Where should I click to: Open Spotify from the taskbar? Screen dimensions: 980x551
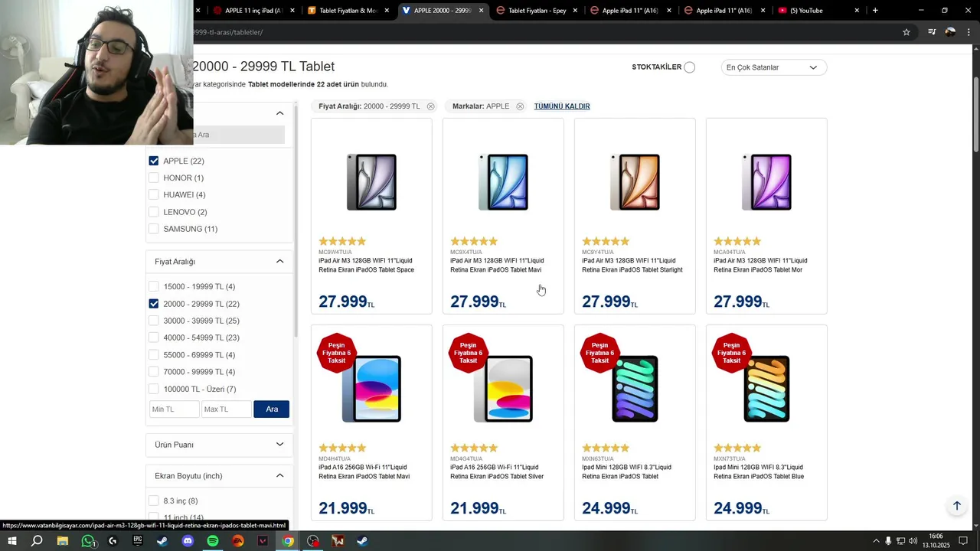coord(213,541)
